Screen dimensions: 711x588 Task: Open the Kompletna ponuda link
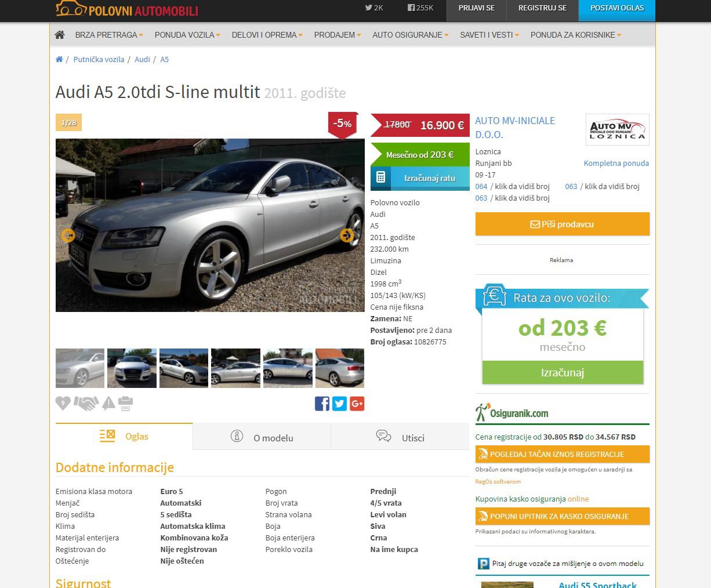(x=616, y=163)
